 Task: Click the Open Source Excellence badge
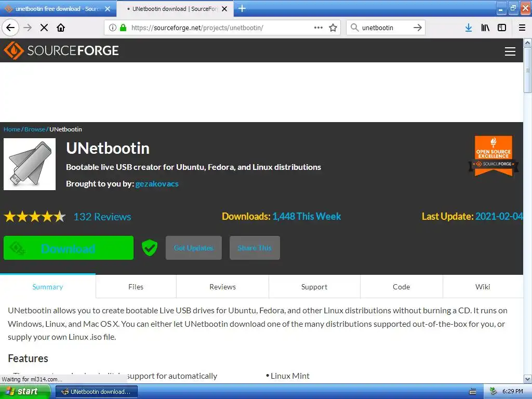coord(494,156)
